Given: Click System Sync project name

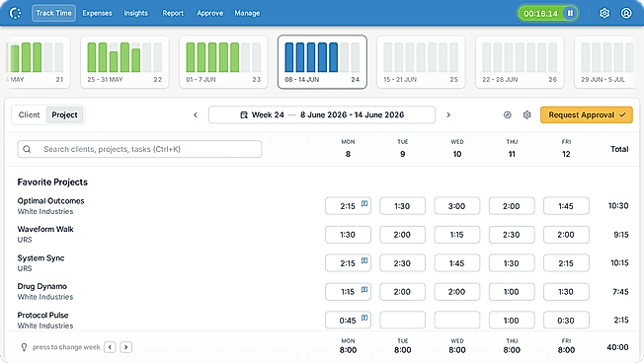Looking at the screenshot, I should tap(41, 258).
